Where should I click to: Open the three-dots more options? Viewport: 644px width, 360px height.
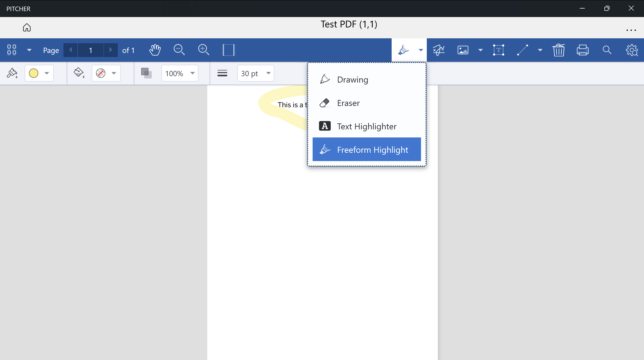pos(631,30)
